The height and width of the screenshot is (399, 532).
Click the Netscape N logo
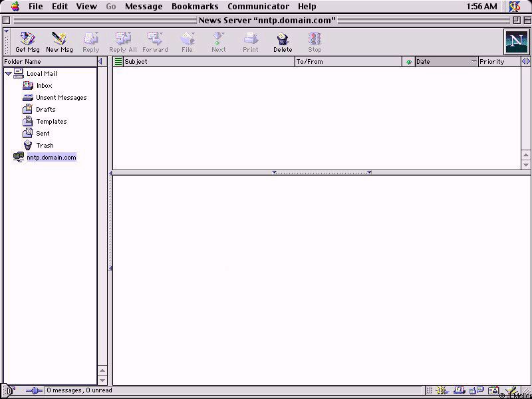[x=516, y=41]
